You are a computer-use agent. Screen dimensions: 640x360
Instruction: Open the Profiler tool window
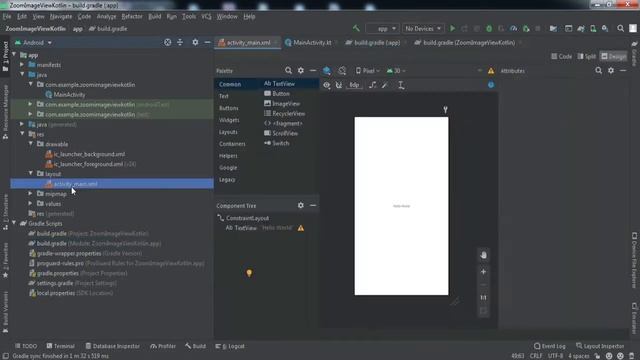click(x=162, y=346)
